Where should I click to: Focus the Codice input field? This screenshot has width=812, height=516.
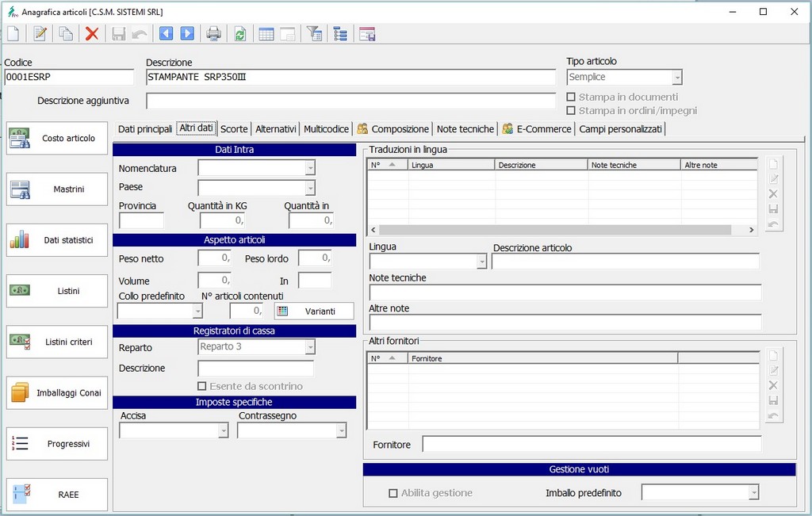point(69,77)
